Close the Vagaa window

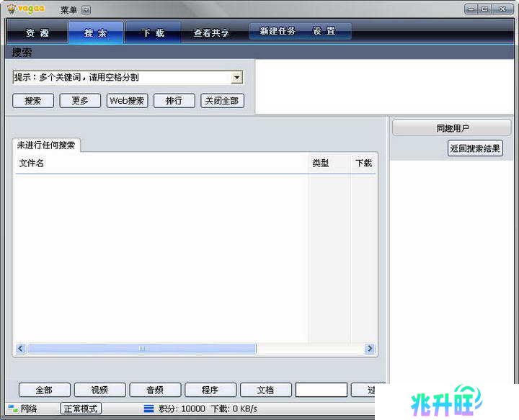[x=503, y=9]
